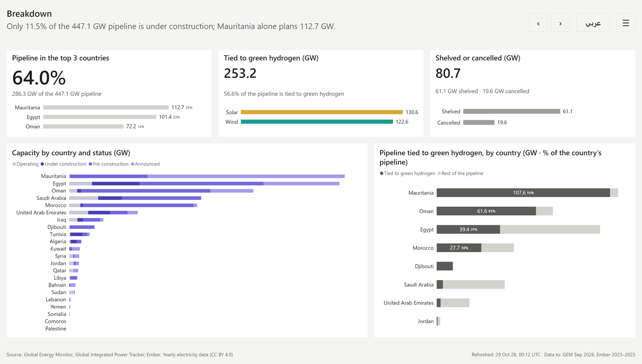The height and width of the screenshot is (364, 642).
Task: Click 'Lebanon' label in capacity chart
Action: (x=56, y=299)
